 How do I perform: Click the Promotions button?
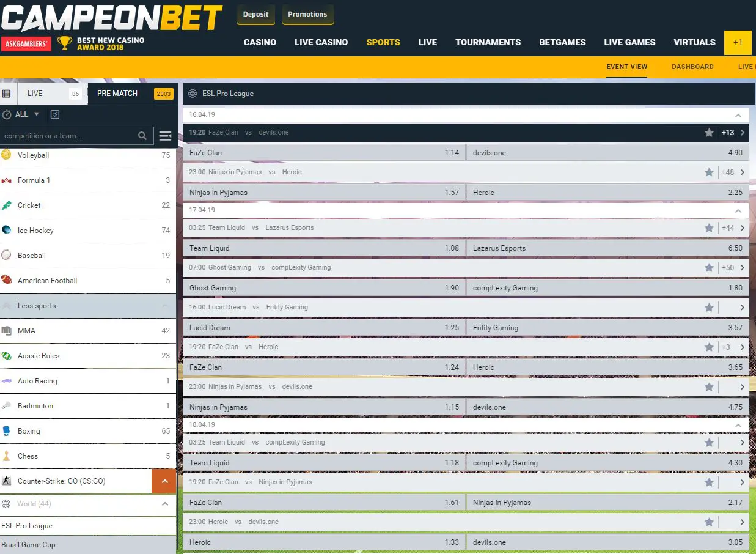[x=307, y=14]
